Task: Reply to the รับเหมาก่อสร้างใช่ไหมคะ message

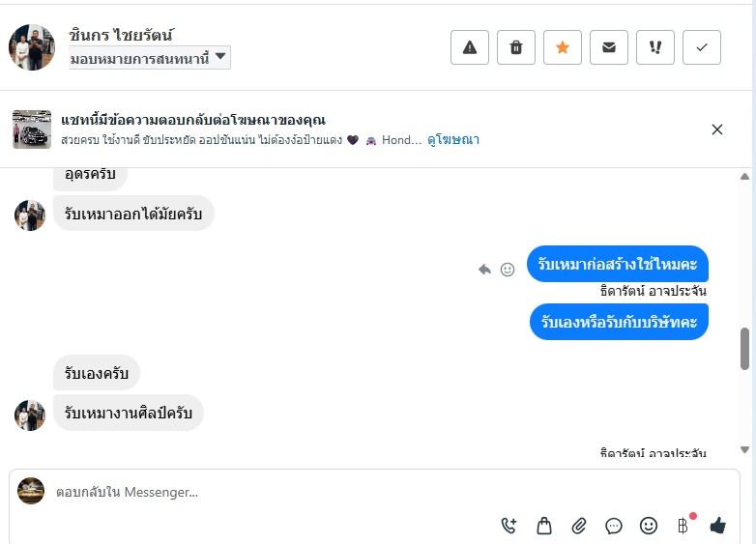Action: (x=485, y=270)
